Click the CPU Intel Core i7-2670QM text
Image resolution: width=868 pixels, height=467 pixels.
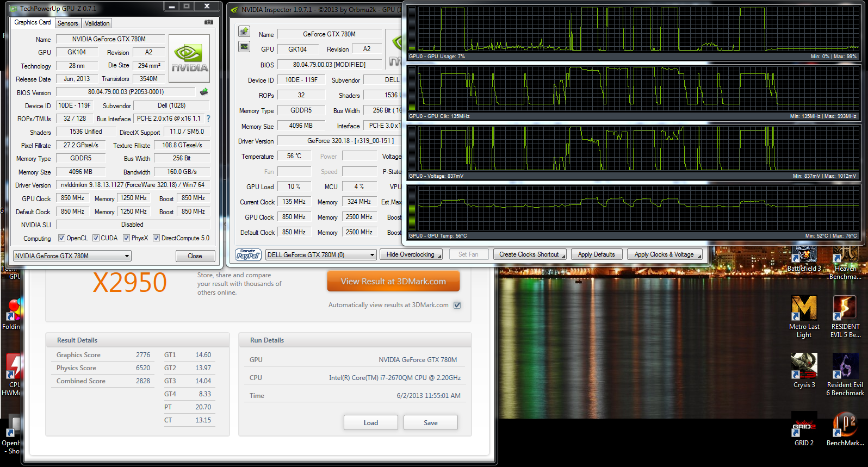point(395,378)
